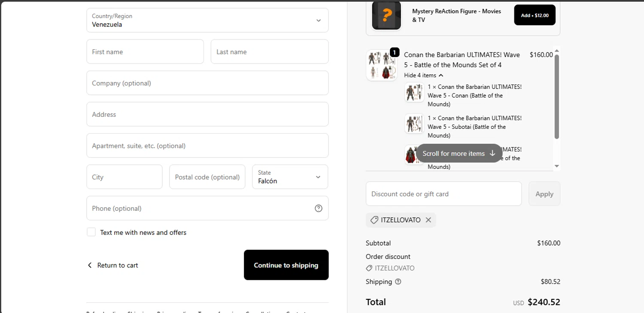The width and height of the screenshot is (644, 313).
Task: Go back via Return to cart
Action: tap(112, 265)
